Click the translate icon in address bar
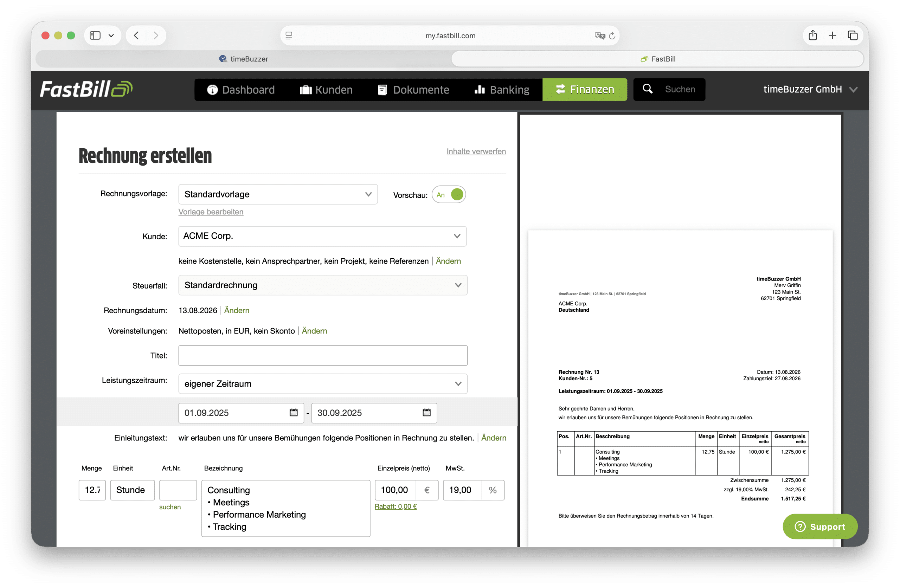This screenshot has height=588, width=900. click(x=599, y=35)
